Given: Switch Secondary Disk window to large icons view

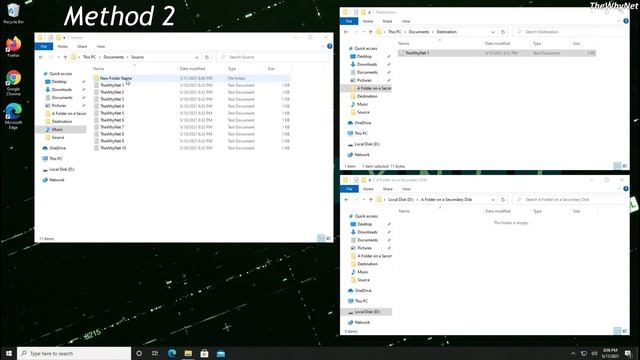Looking at the screenshot, I should point(624,331).
